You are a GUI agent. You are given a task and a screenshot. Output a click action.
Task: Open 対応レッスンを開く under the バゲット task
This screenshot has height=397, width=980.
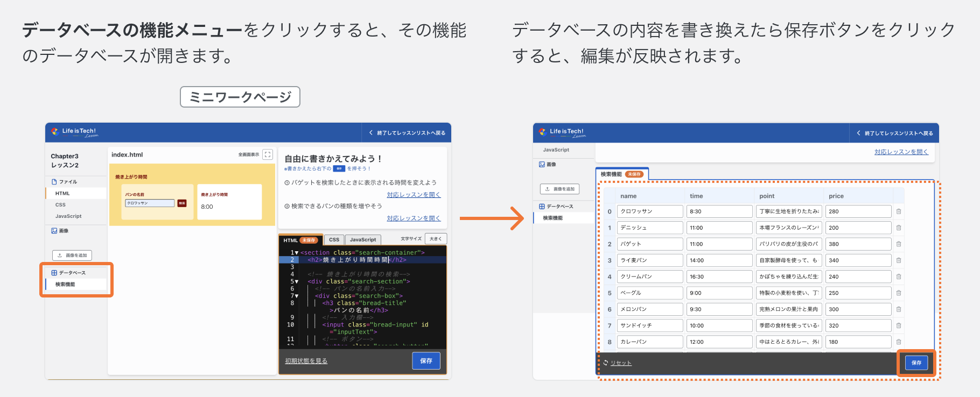(414, 195)
